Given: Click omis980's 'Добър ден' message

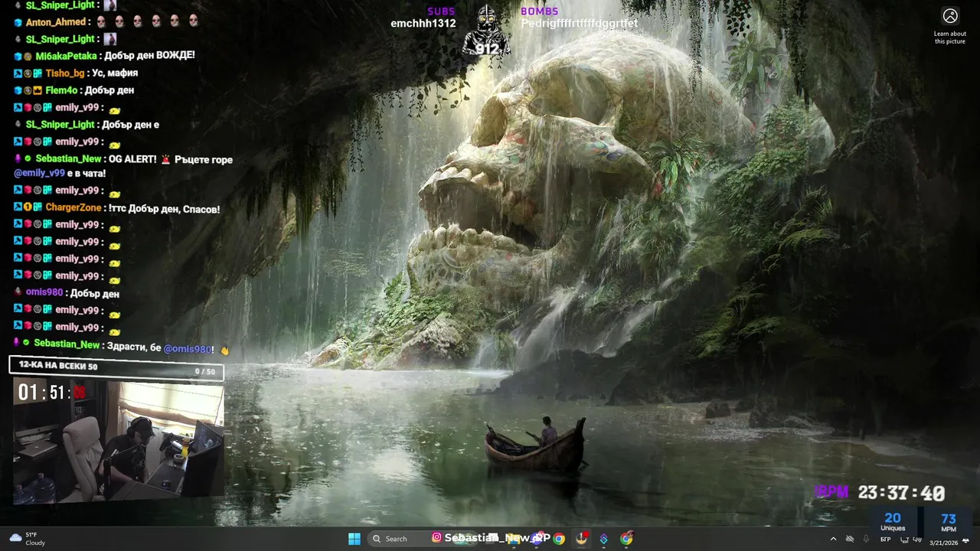Looking at the screenshot, I should (95, 294).
